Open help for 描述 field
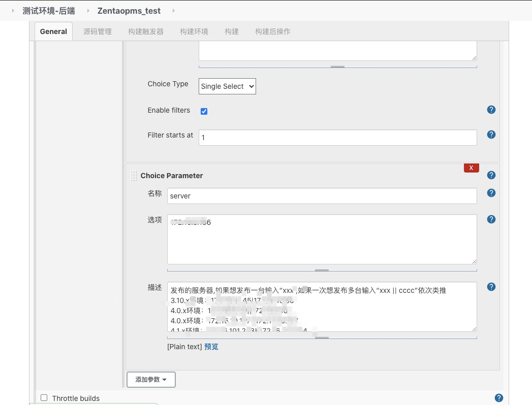This screenshot has height=405, width=532. [491, 287]
